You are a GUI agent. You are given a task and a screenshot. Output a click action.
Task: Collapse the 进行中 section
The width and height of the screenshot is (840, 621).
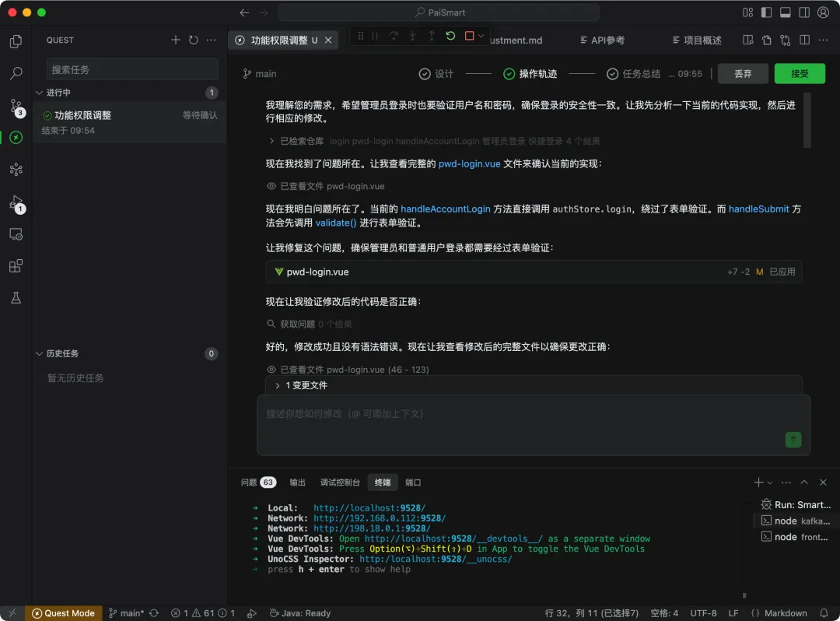[39, 93]
